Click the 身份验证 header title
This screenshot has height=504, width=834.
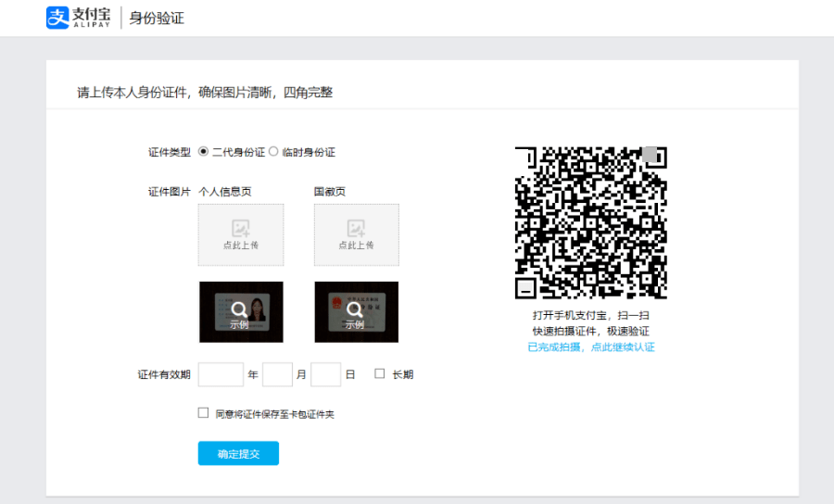click(157, 19)
